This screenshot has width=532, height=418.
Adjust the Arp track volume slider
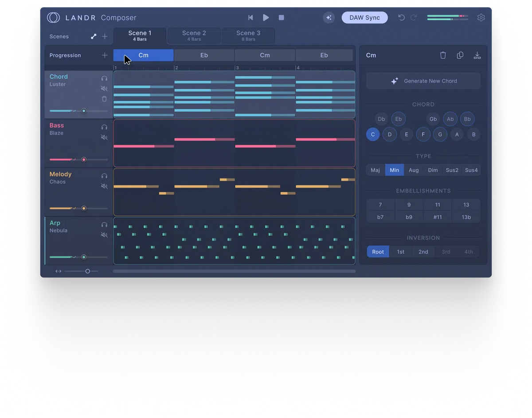(84, 257)
